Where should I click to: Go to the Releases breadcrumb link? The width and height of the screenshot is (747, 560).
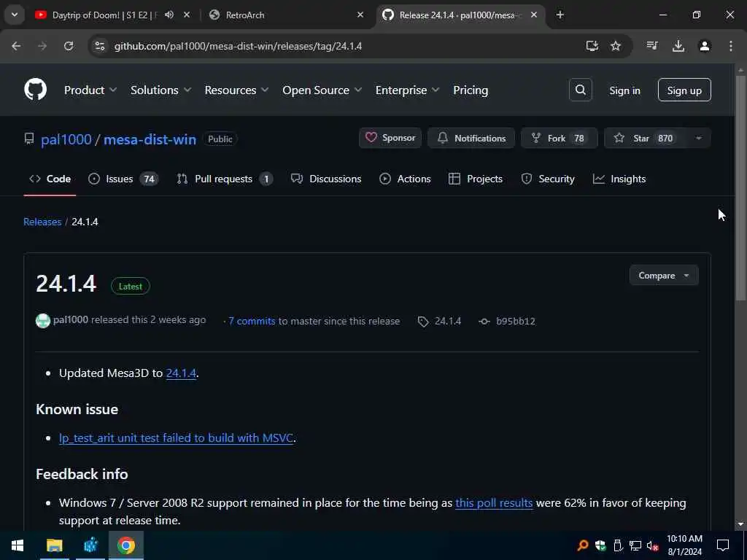coord(42,222)
